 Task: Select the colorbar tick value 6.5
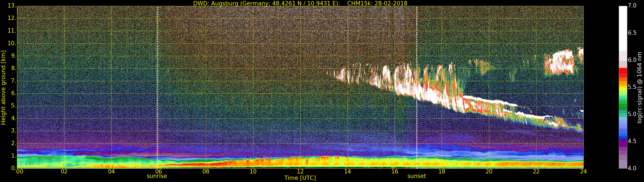[632, 33]
